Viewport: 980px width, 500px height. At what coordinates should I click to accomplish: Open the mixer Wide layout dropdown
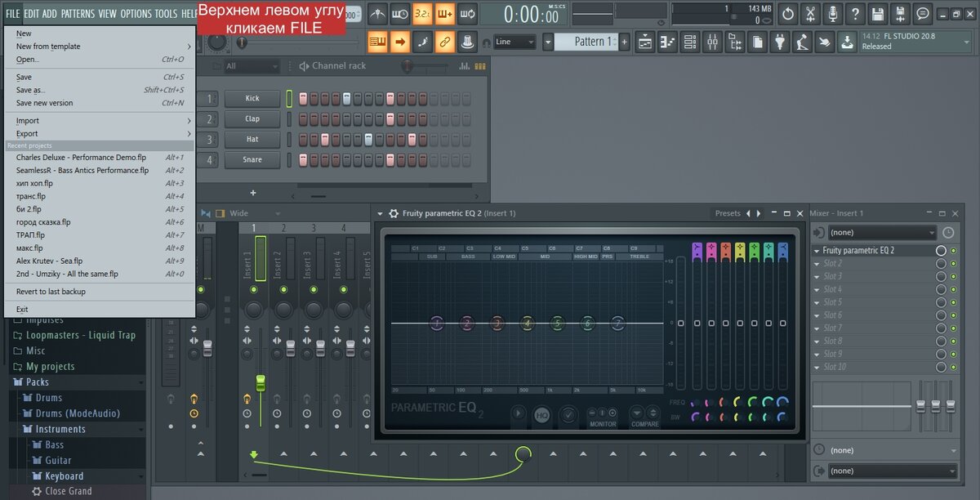pos(255,213)
